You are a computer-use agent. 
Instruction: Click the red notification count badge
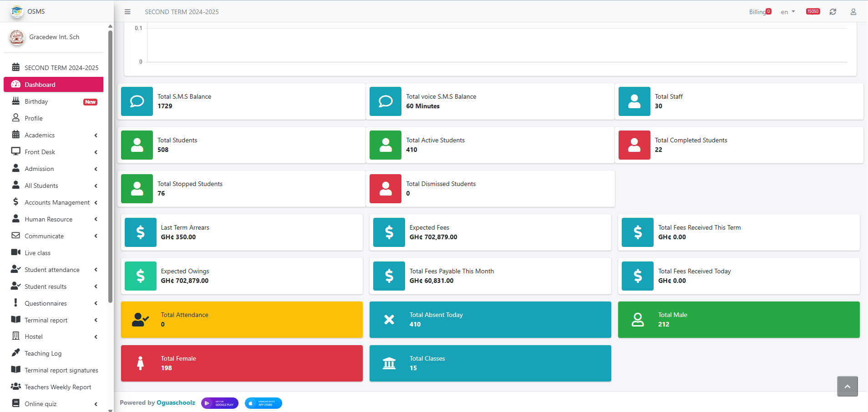click(x=812, y=11)
